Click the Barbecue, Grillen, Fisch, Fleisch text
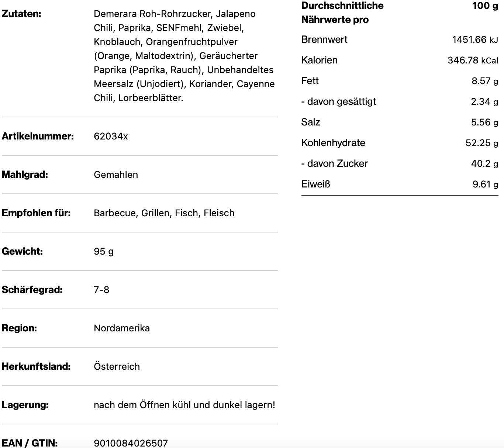Image resolution: width=504 pixels, height=448 pixels. [x=164, y=213]
